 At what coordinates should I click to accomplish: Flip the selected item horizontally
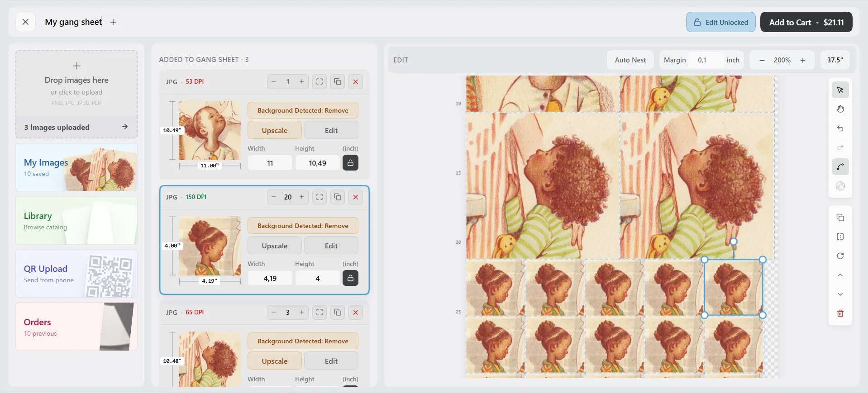pyautogui.click(x=840, y=237)
